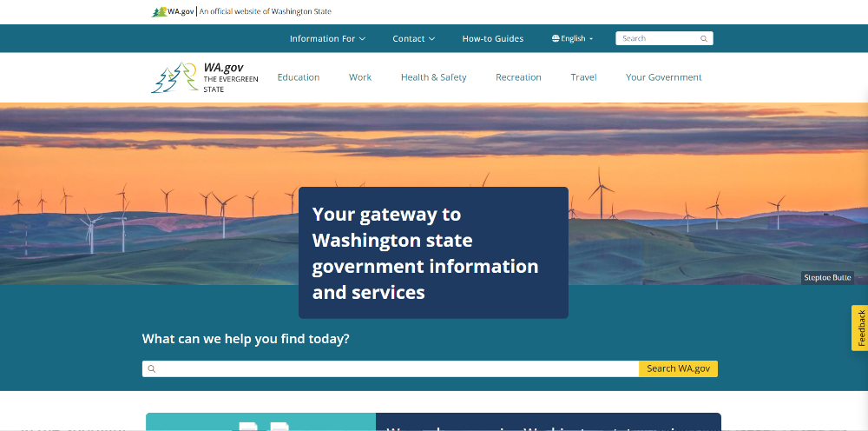Click 'An official website of Washington State' text
The image size is (868, 431).
(265, 11)
